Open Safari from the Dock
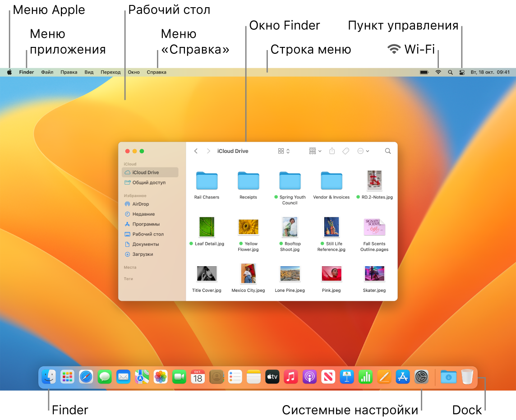The image size is (516, 420). click(86, 377)
